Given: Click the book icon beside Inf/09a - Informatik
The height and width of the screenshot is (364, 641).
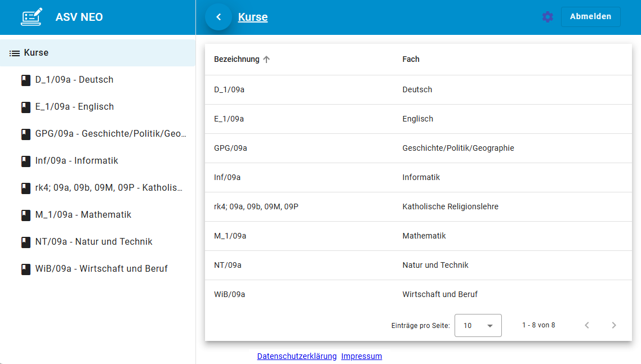Looking at the screenshot, I should (x=25, y=161).
